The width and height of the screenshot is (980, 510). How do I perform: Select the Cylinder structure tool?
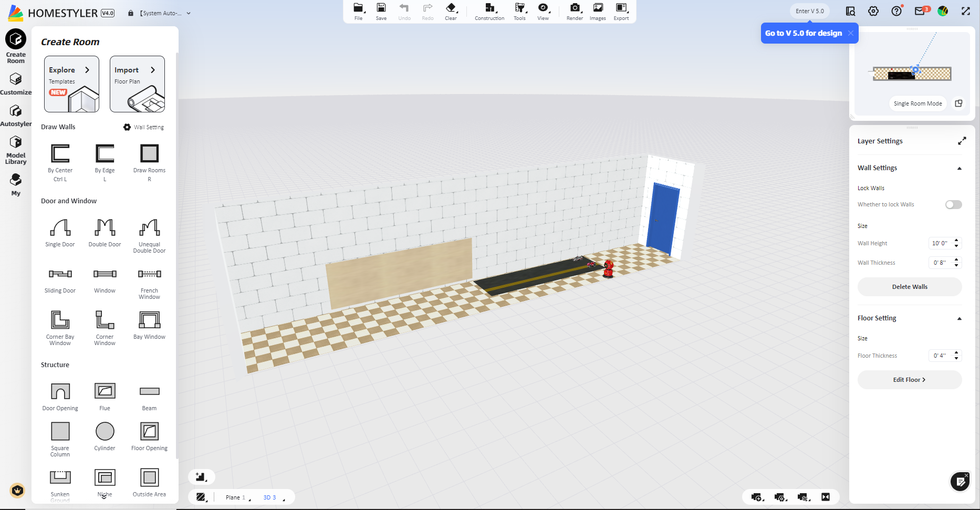coord(105,432)
